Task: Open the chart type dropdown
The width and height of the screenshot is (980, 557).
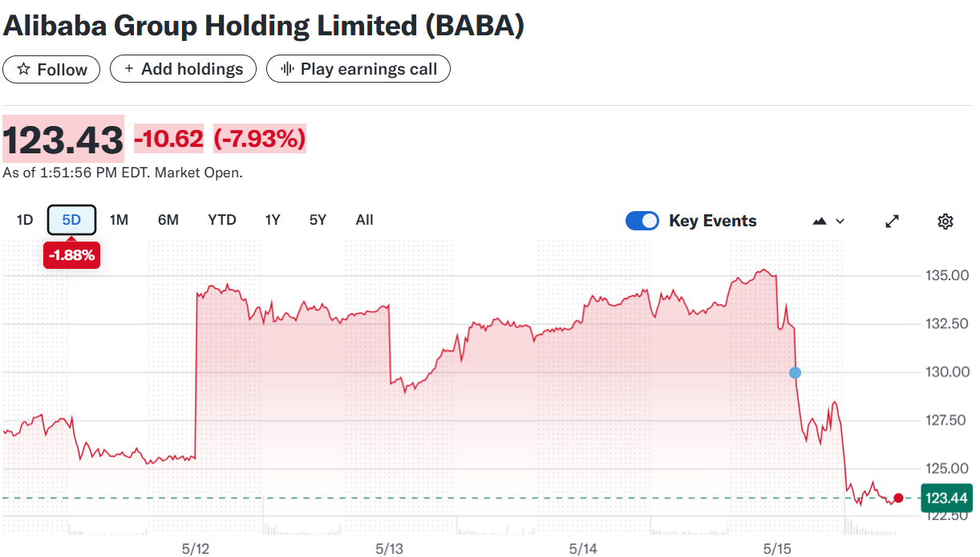Action: 829,221
